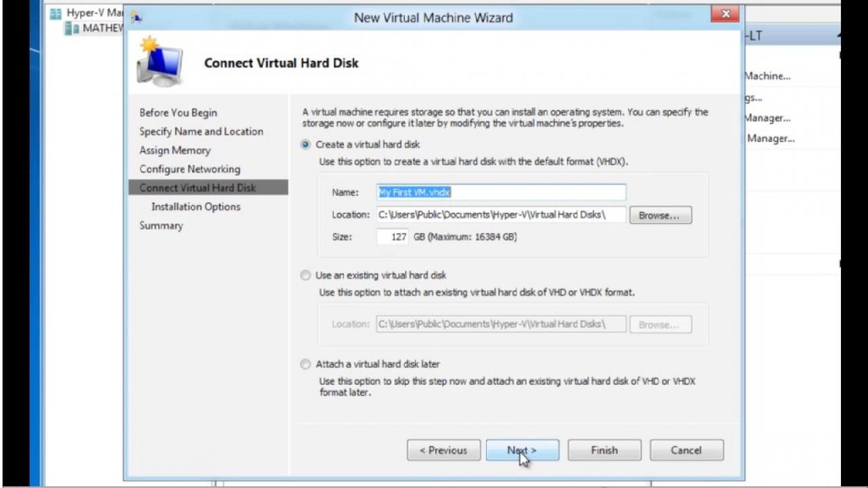The image size is (868, 488).
Task: Browse for new disk location
Action: click(660, 216)
